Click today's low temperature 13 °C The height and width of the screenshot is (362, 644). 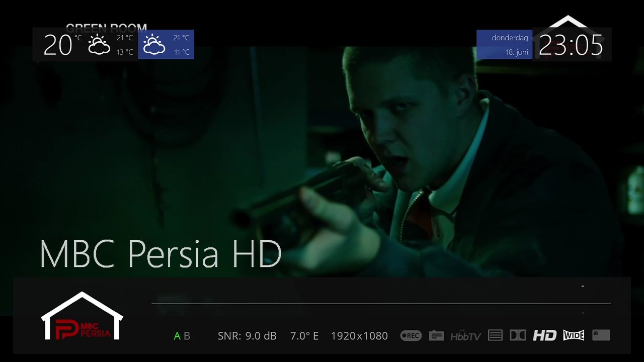click(125, 52)
